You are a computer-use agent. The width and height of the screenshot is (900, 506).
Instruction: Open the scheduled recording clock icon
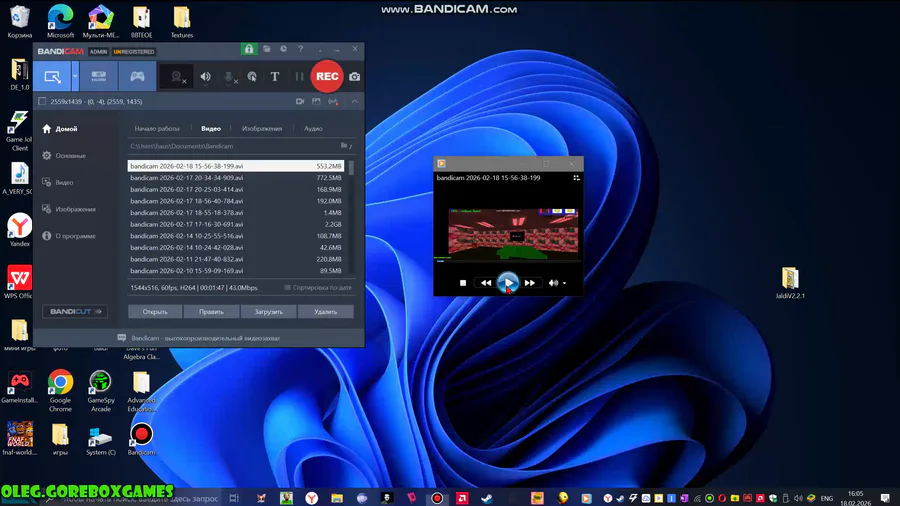pyautogui.click(x=284, y=49)
